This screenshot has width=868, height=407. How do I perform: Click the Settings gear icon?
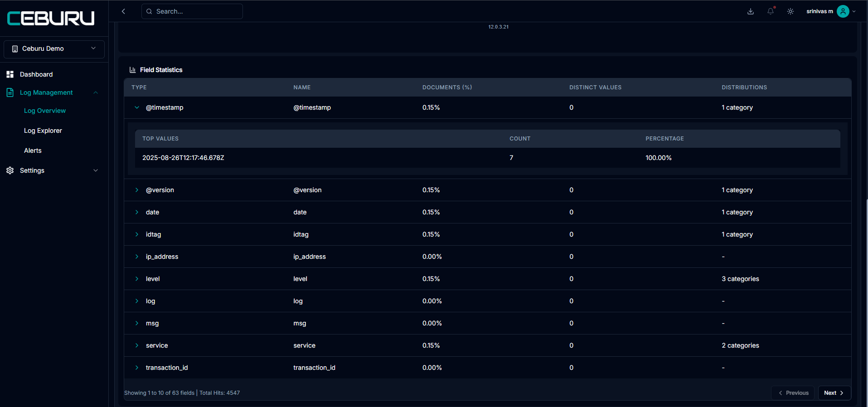coord(10,170)
